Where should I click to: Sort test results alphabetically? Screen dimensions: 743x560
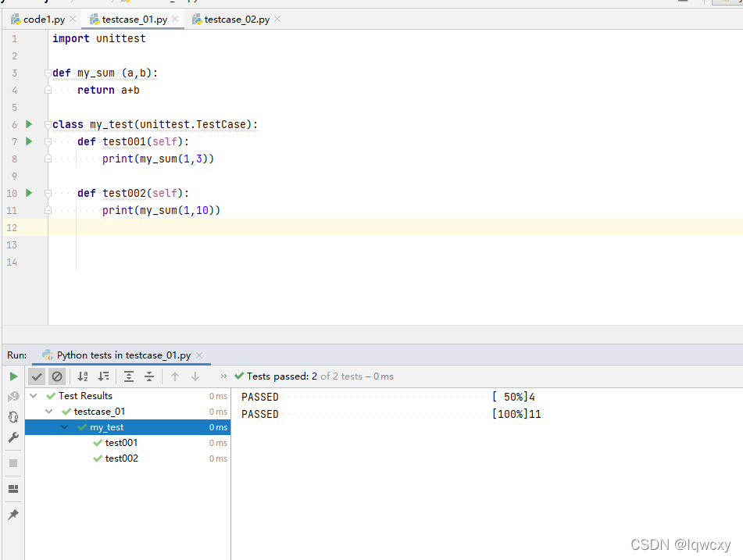83,376
